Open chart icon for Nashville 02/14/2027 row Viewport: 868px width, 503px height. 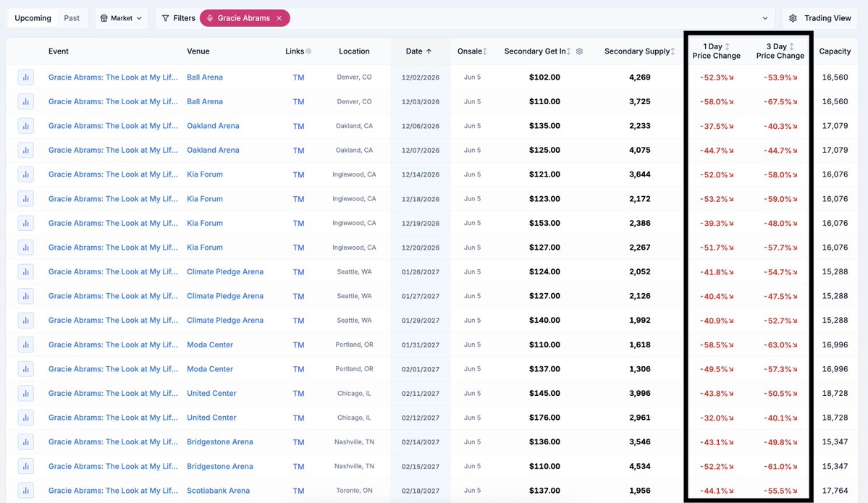point(25,442)
